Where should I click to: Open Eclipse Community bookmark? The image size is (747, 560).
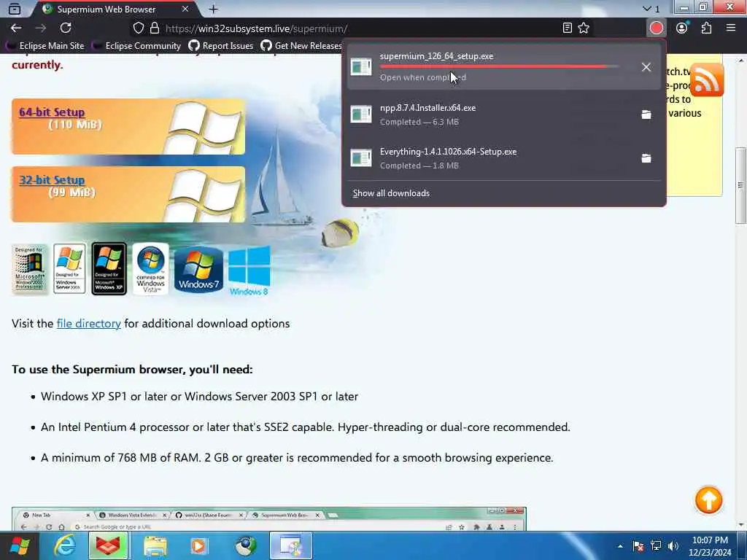[136, 46]
